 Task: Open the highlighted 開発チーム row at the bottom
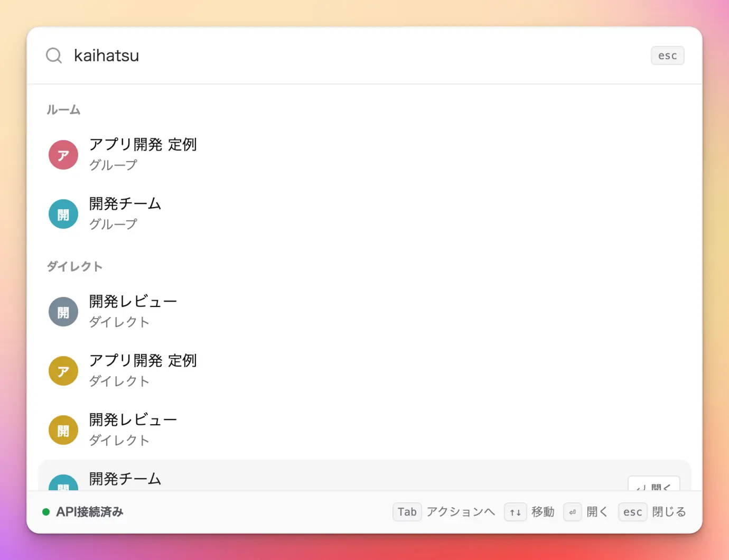364,475
